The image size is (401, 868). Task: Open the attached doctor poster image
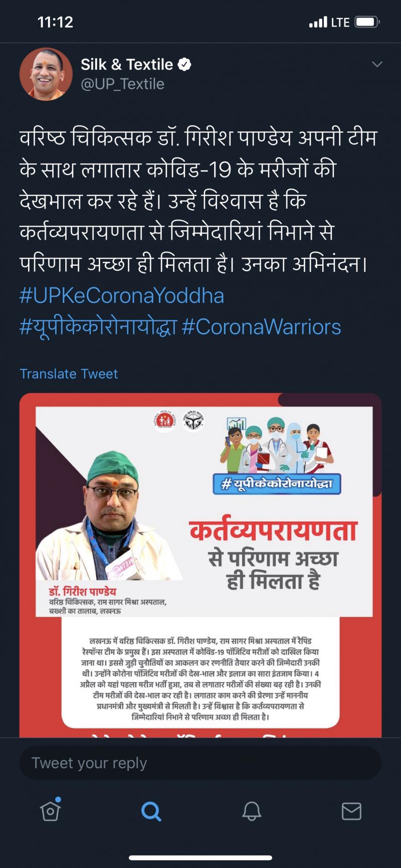[x=200, y=565]
